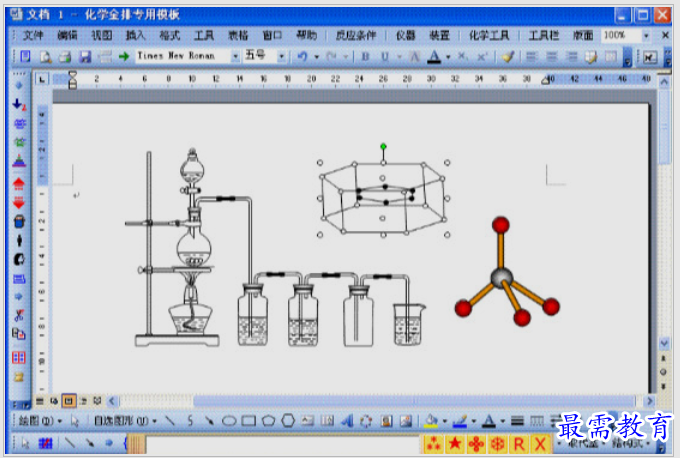Viewport: 680px width, 458px height.
Task: Open the 仪器 menu
Action: tap(406, 36)
